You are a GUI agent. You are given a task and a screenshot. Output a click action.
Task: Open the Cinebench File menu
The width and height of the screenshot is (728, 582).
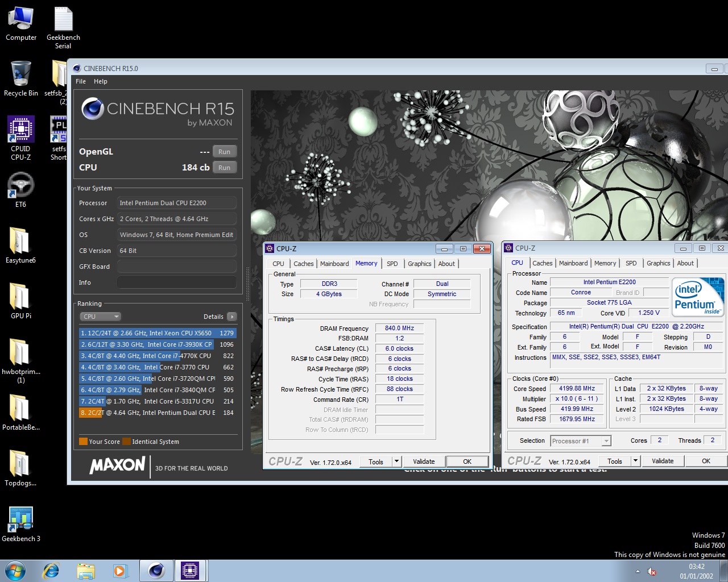tap(81, 81)
